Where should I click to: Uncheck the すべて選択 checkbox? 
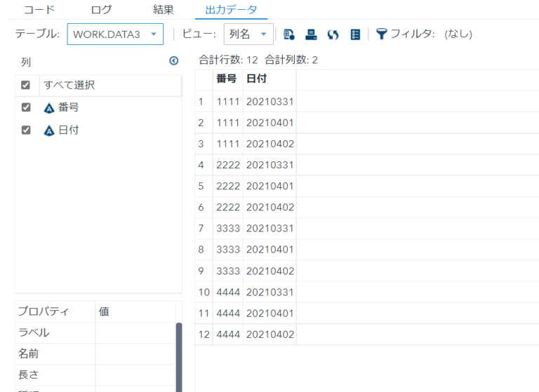pyautogui.click(x=26, y=86)
